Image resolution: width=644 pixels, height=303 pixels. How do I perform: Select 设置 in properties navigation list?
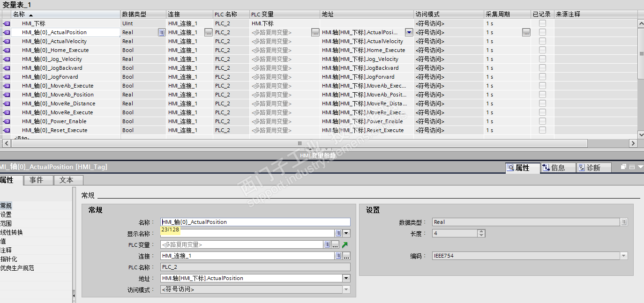(x=6, y=214)
